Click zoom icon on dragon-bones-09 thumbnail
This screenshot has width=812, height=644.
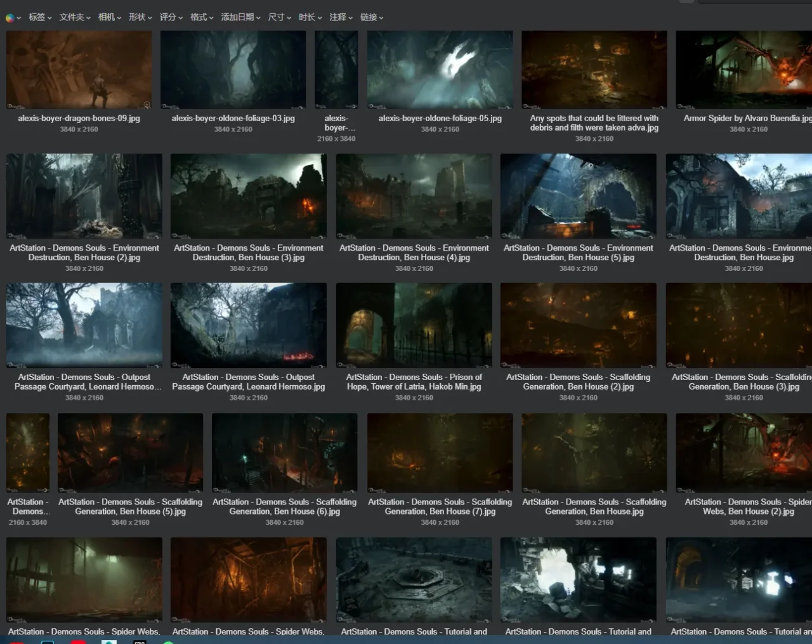(147, 105)
